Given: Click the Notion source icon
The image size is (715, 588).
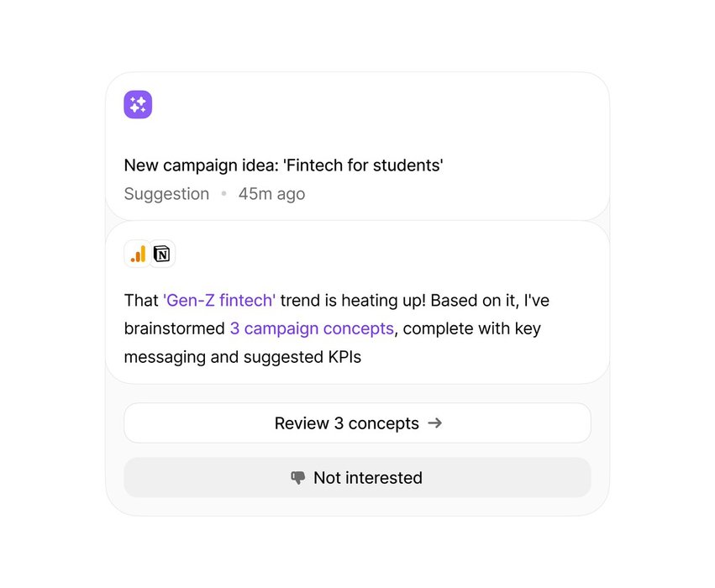Looking at the screenshot, I should tap(162, 254).
